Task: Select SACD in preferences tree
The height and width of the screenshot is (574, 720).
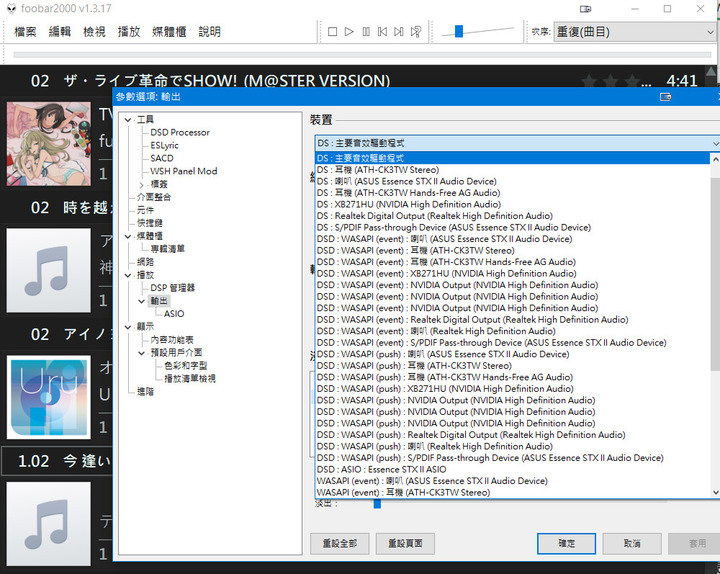Action: 162,158
